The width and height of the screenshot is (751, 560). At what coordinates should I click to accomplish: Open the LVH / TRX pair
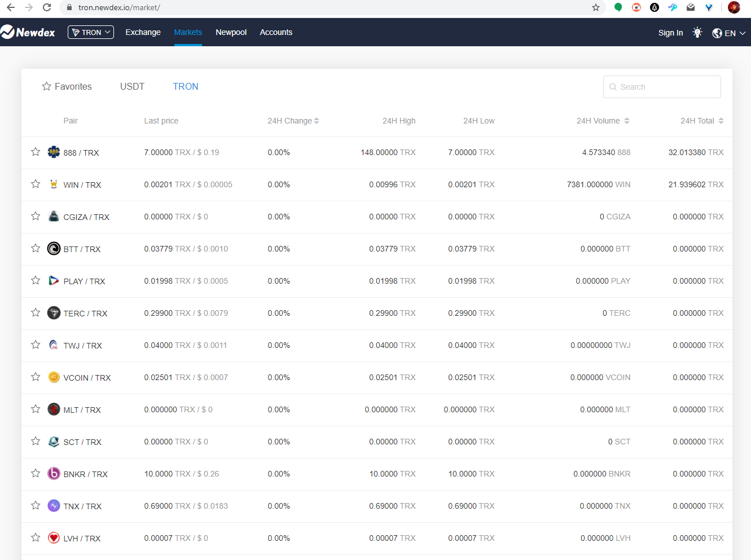coord(82,539)
